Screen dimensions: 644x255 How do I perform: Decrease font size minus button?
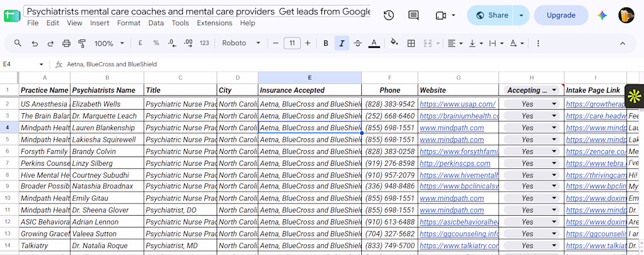point(276,43)
